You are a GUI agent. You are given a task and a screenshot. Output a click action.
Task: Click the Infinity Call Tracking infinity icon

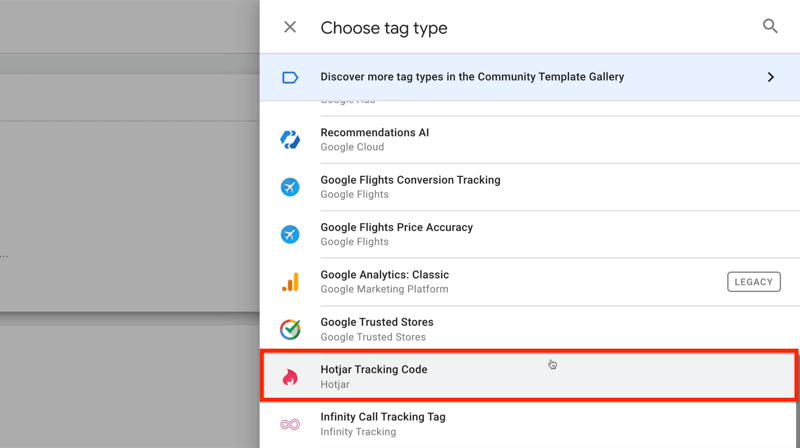point(290,424)
